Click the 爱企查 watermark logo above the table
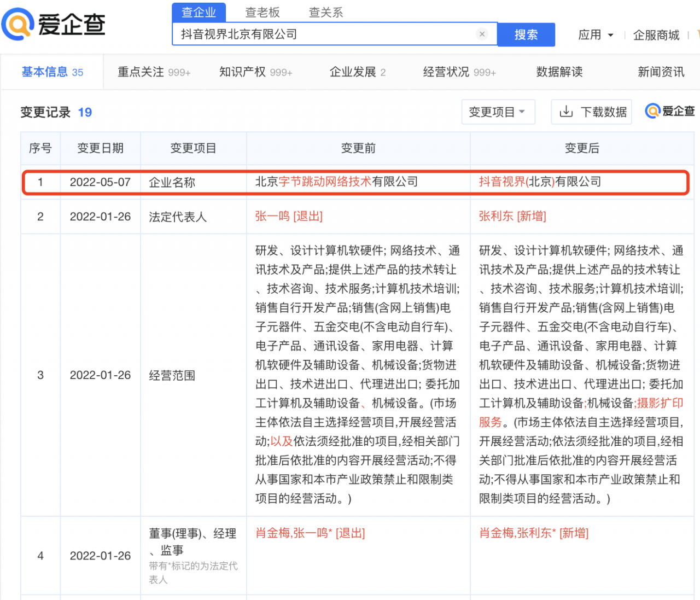The width and height of the screenshot is (700, 600). click(x=668, y=111)
